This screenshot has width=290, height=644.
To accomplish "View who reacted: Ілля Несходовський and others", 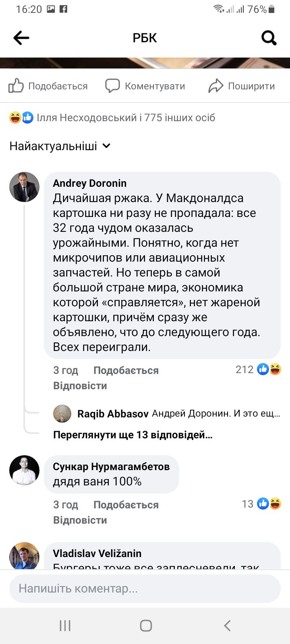I will coord(126,118).
